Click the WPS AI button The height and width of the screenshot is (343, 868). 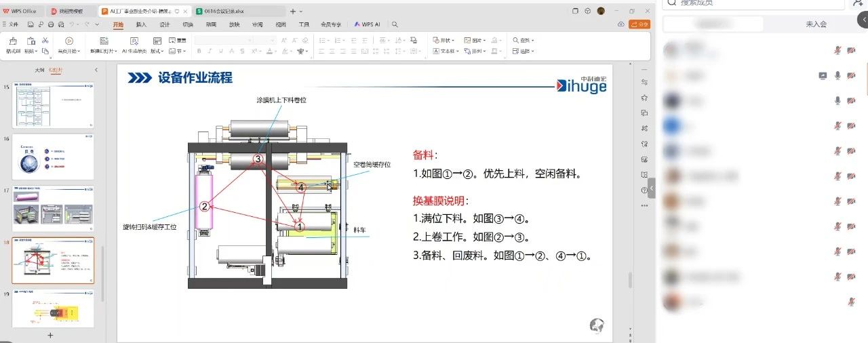click(x=367, y=24)
